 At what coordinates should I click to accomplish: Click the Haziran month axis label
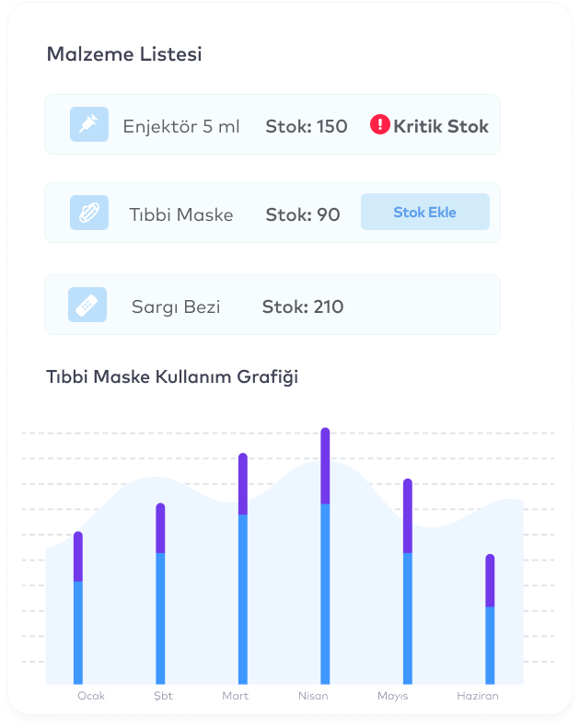tap(478, 696)
